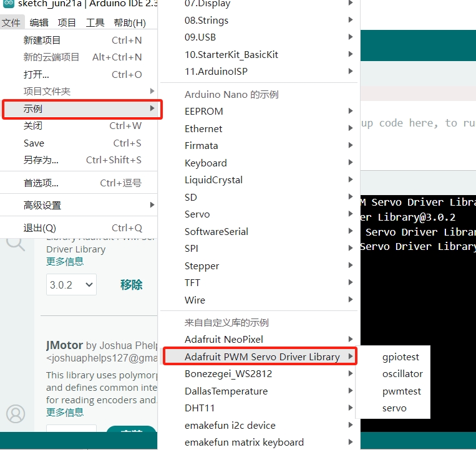This screenshot has width=476, height=450.
Task: Expand the 高级设置 submenu
Action: tap(42, 205)
